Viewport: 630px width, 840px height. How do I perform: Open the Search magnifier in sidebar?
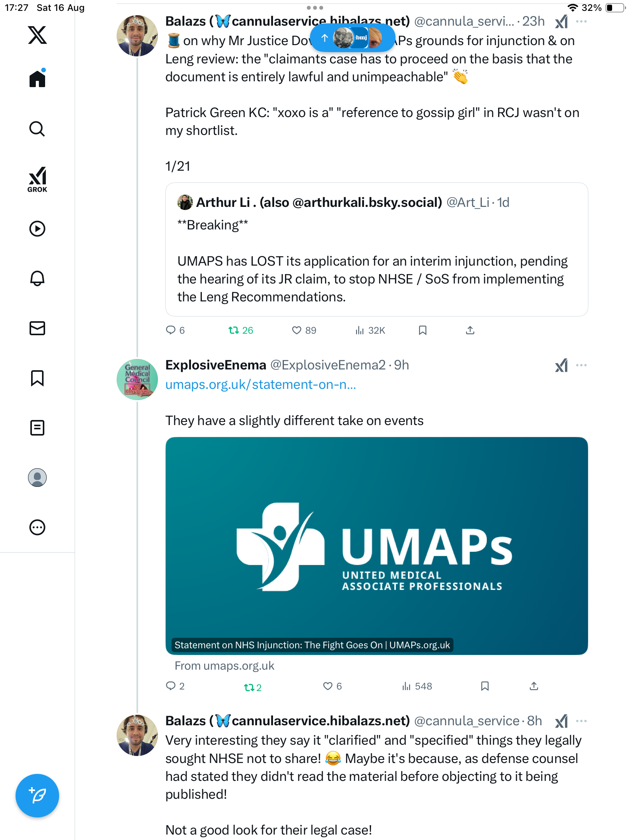37,129
